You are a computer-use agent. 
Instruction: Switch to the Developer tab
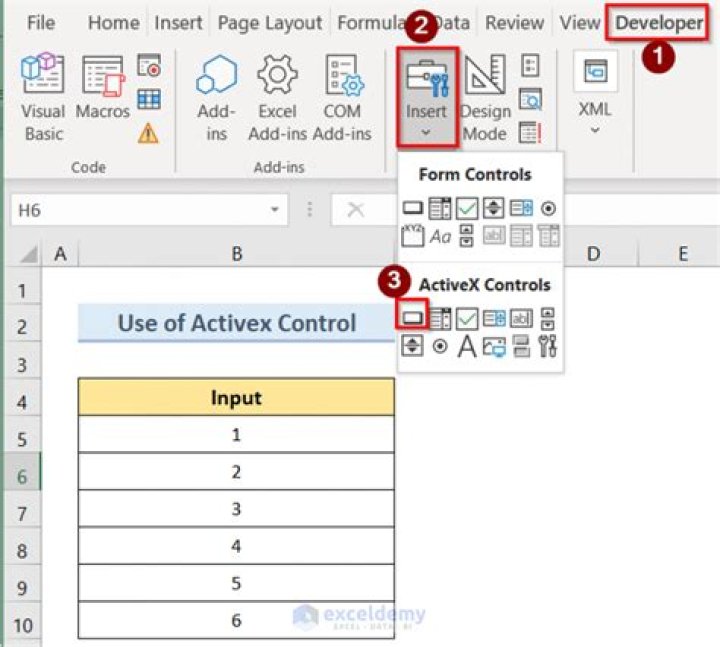pos(658,22)
